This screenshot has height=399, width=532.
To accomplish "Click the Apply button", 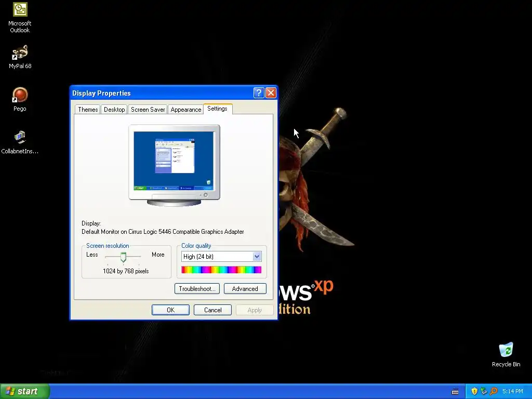I will pyautogui.click(x=255, y=310).
